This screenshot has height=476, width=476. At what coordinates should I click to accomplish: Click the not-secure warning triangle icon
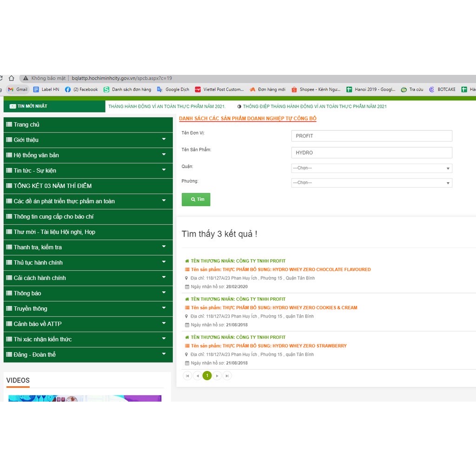[26, 78]
